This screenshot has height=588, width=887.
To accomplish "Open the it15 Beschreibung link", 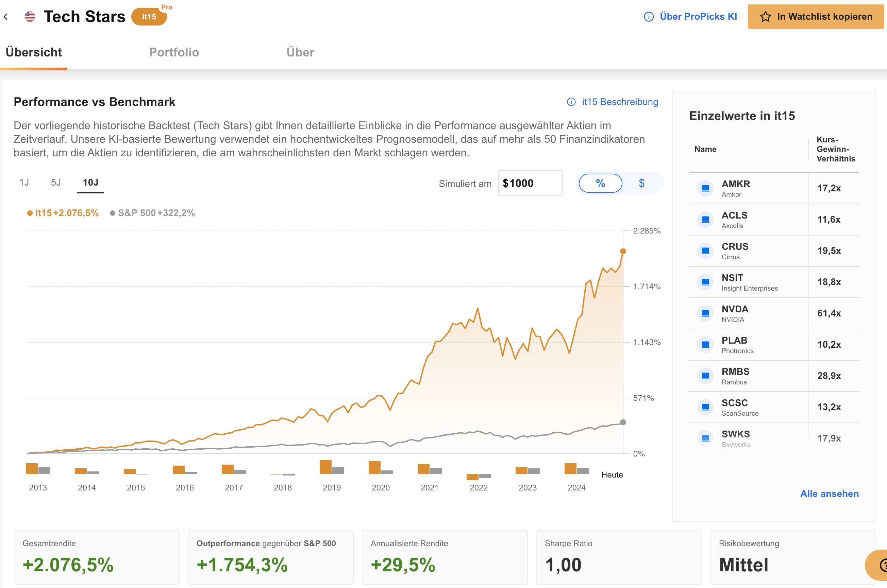I will 620,102.
